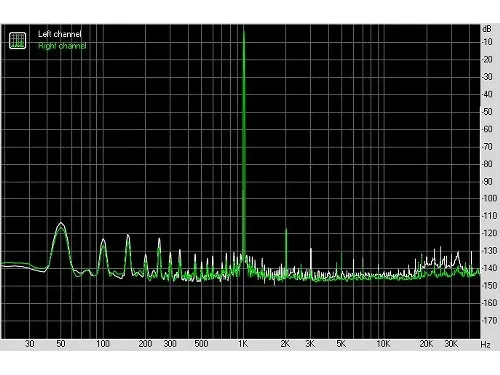The image size is (500, 375).
Task: Click the top of the 1 kHz peak
Action: click(244, 32)
